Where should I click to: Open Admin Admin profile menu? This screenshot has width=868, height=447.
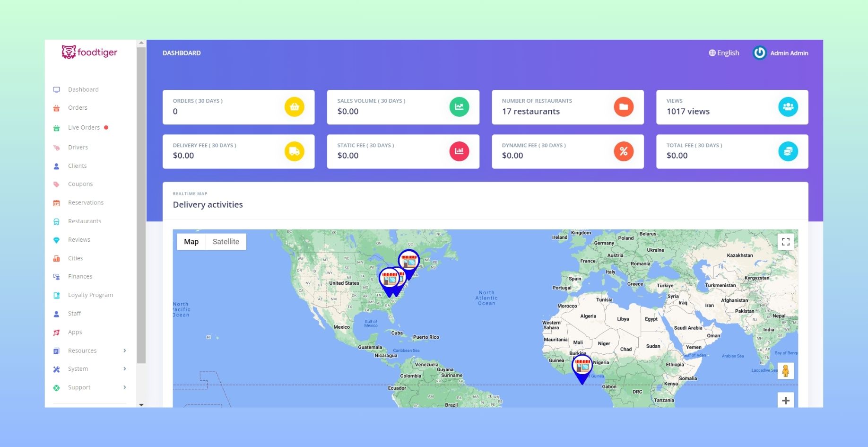point(781,53)
